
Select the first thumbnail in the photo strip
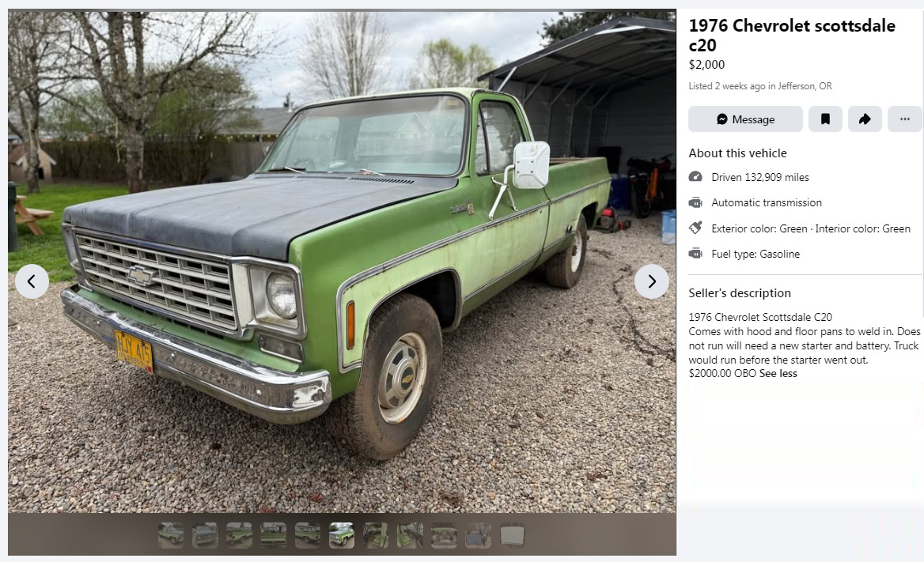171,535
